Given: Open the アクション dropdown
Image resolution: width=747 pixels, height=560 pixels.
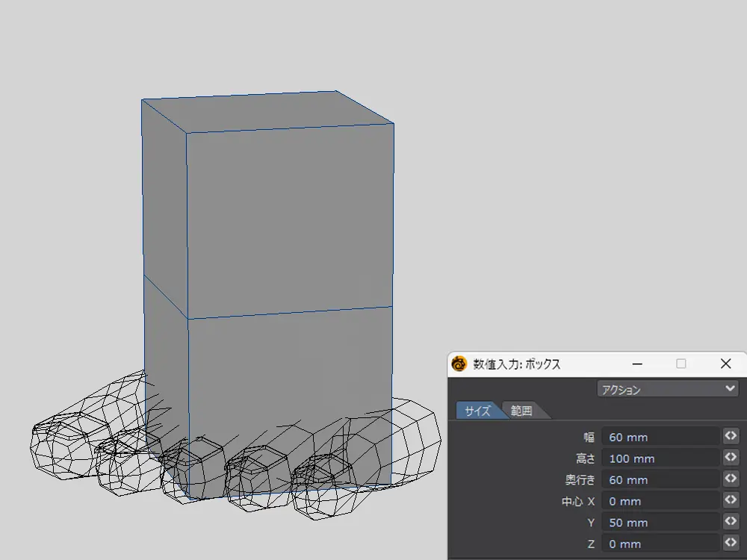Looking at the screenshot, I should pyautogui.click(x=667, y=389).
